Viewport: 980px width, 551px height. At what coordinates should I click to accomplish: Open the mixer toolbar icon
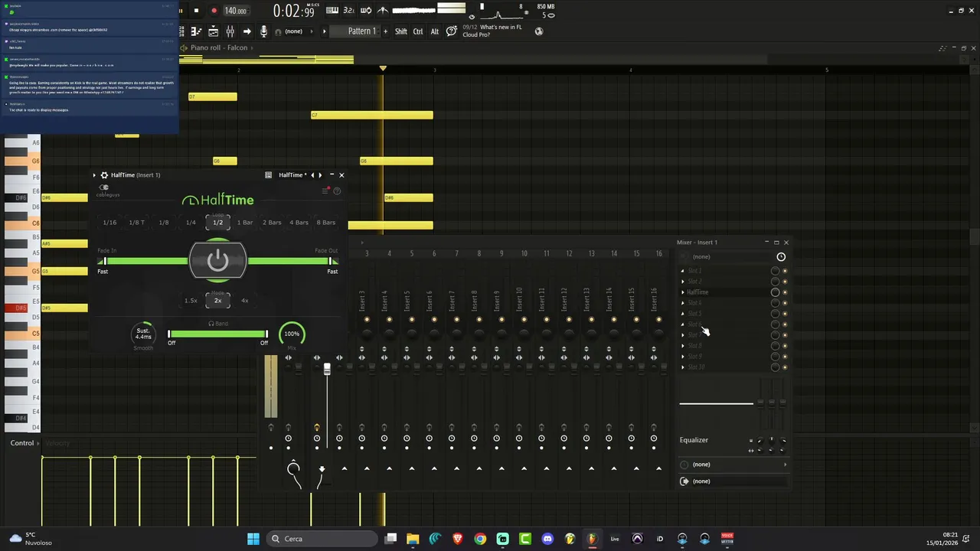(x=230, y=31)
